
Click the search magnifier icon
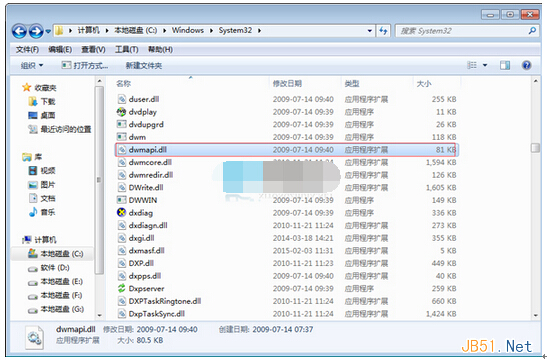pos(532,31)
